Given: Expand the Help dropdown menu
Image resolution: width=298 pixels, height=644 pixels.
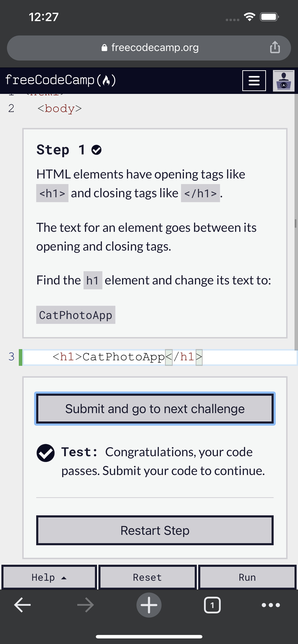Looking at the screenshot, I should pos(49,577).
